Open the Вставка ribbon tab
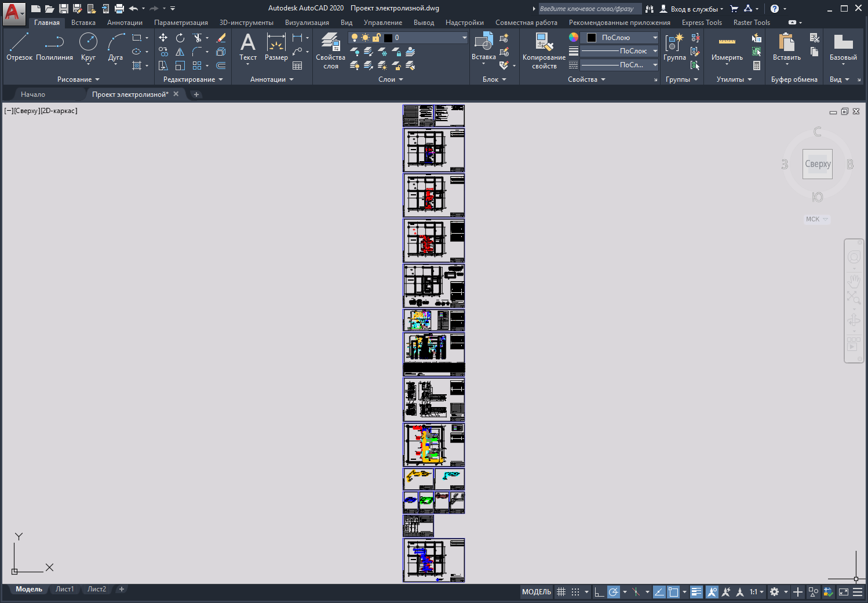Viewport: 868px width, 603px height. click(x=83, y=23)
